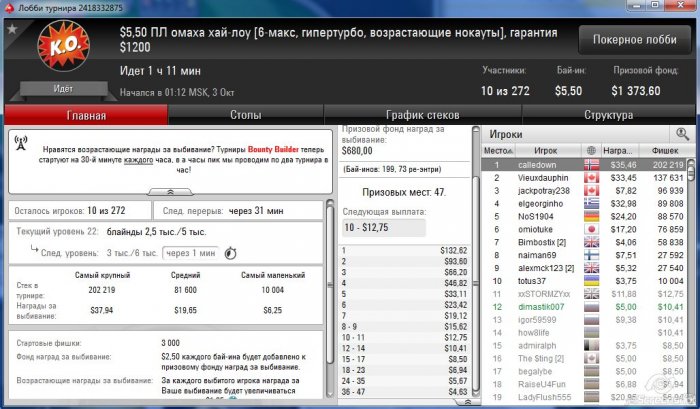Open the Столы tab
The width and height of the screenshot is (700, 409).
click(246, 115)
